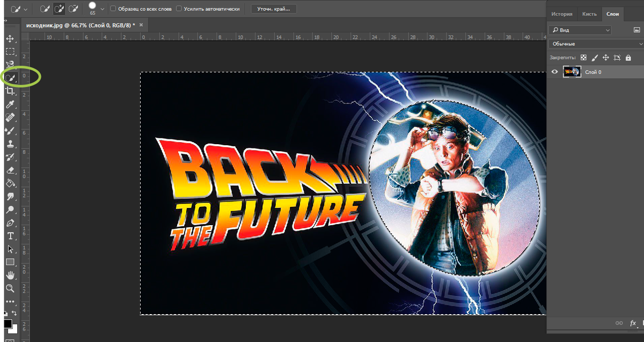
Task: Hide layer 'Слой 0' with eye icon
Action: coord(555,72)
